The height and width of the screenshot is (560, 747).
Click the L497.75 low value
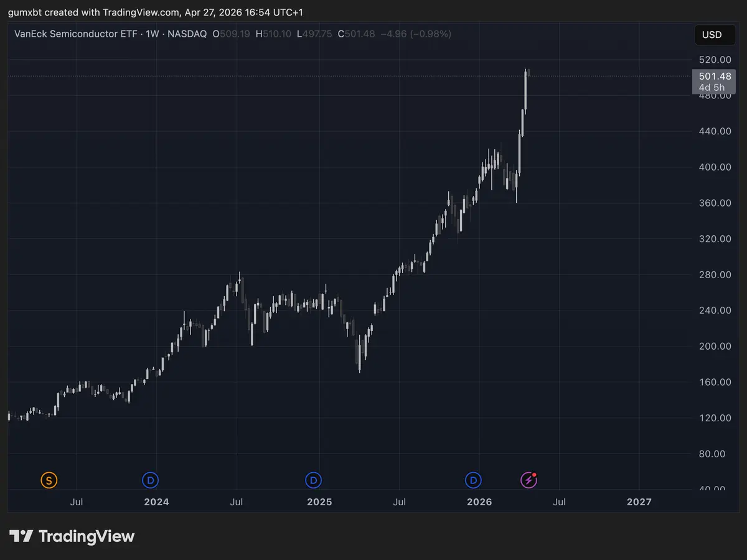tap(315, 34)
